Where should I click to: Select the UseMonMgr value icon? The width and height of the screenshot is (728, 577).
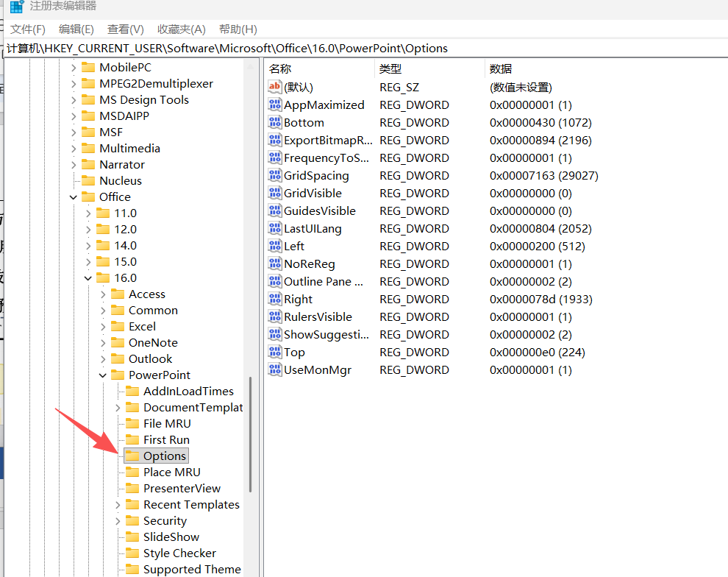[275, 369]
